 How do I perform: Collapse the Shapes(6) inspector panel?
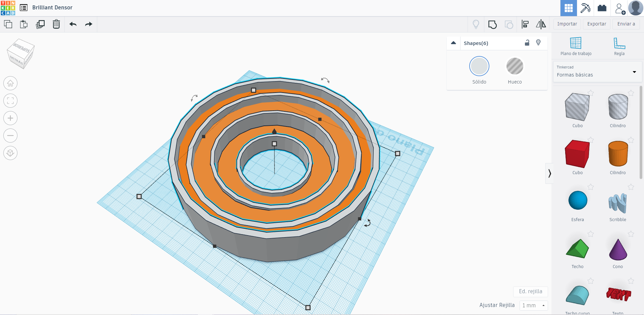pyautogui.click(x=453, y=43)
